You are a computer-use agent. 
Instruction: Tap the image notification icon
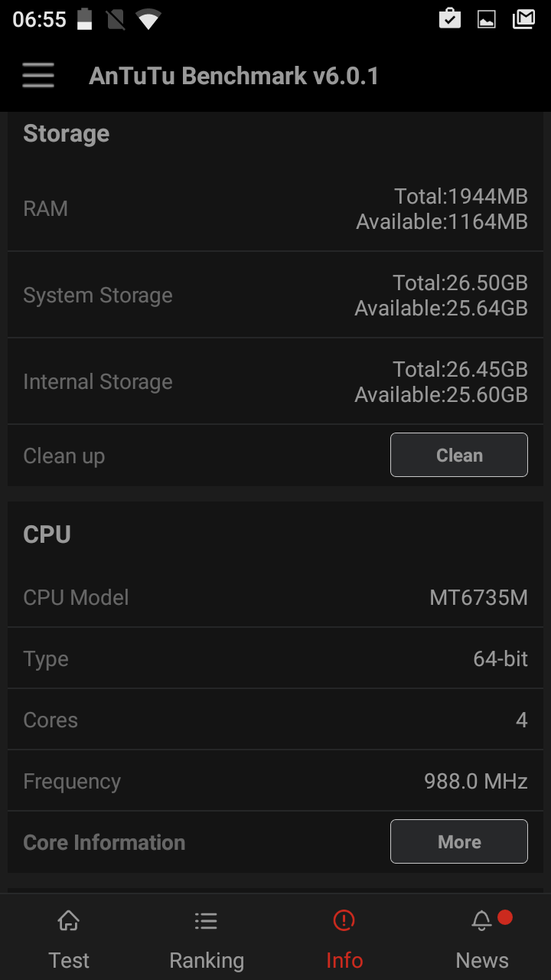coord(487,19)
